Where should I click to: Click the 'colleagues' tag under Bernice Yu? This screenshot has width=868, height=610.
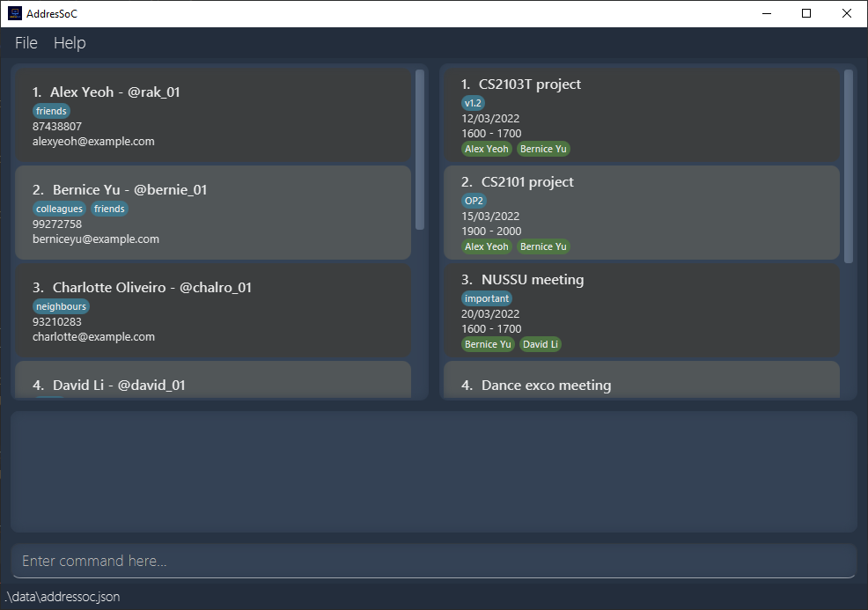click(59, 209)
